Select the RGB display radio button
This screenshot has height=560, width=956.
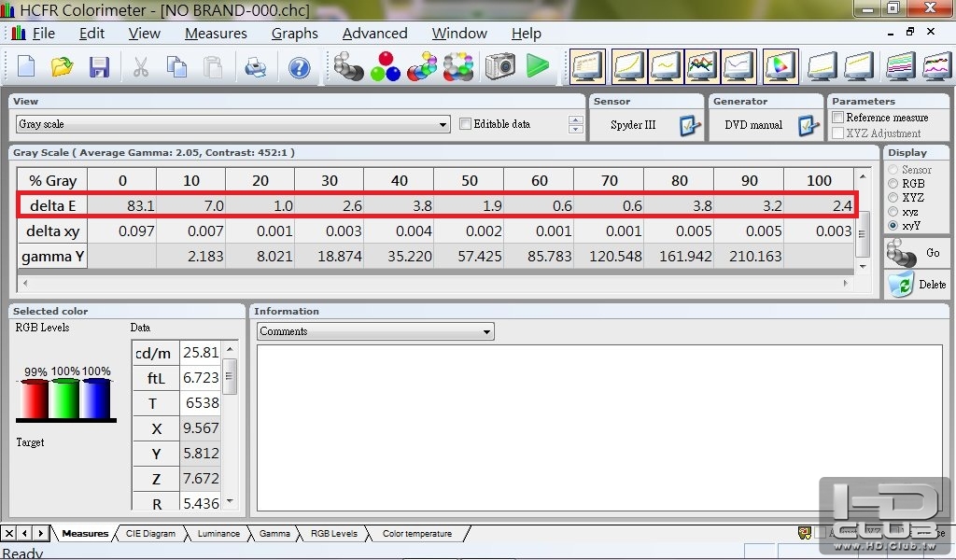[x=893, y=184]
